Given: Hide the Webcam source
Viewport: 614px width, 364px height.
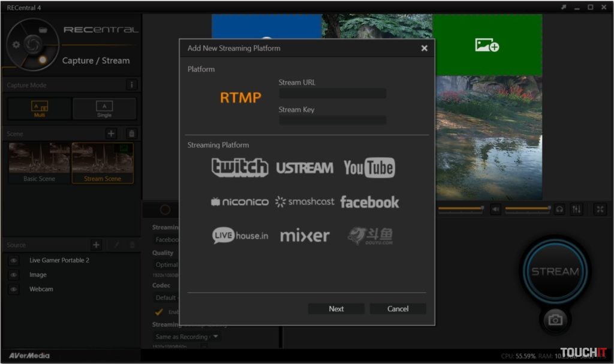Looking at the screenshot, I should 14,289.
